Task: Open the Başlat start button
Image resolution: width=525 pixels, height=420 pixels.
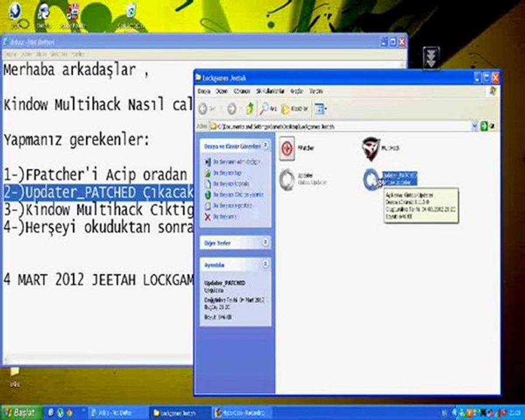Action: pos(21,412)
